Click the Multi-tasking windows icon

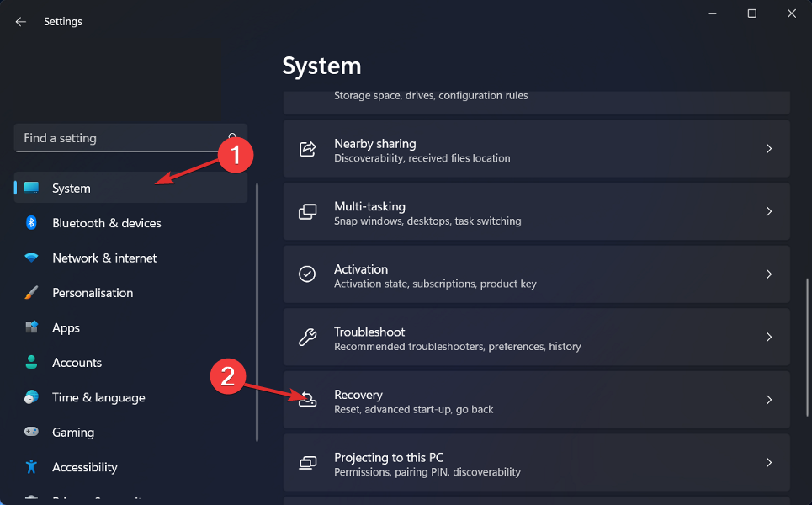click(x=308, y=211)
